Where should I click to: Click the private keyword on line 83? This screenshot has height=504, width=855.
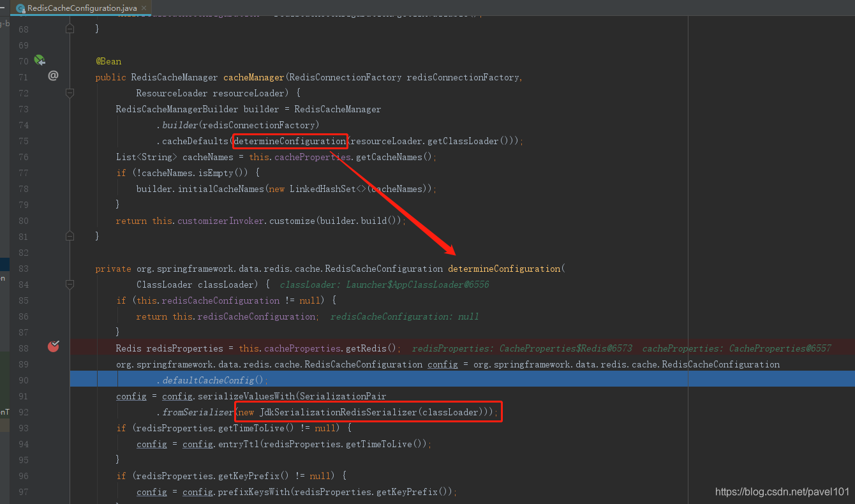coord(114,269)
